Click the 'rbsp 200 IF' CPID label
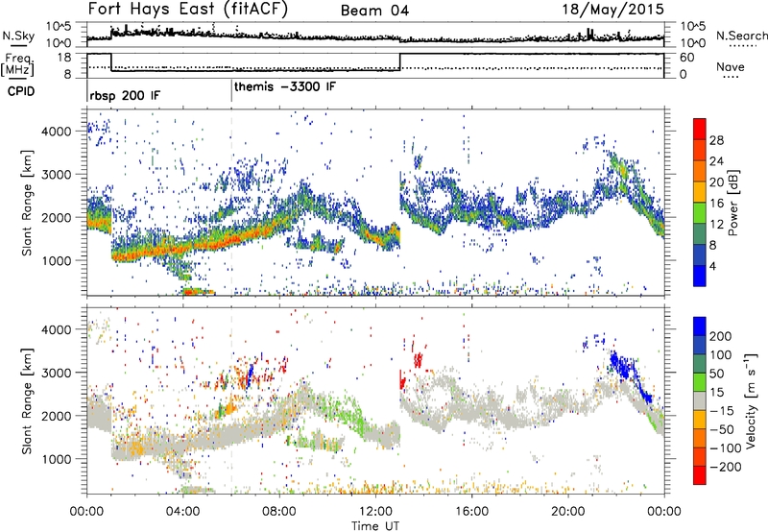The width and height of the screenshot is (768, 532). tap(125, 95)
